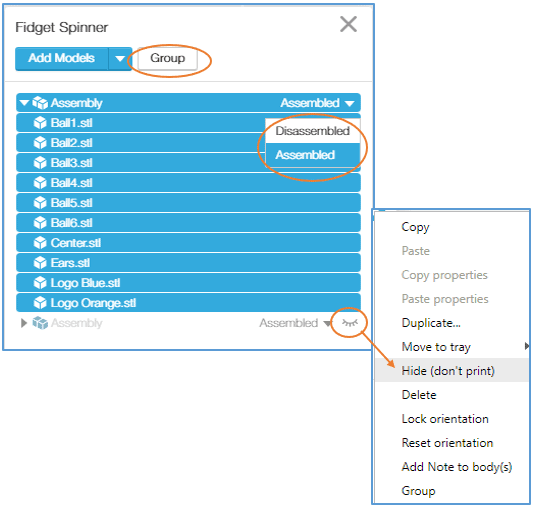
Task: Open the hidden Assembly's Assembled dropdown
Action: 295,323
